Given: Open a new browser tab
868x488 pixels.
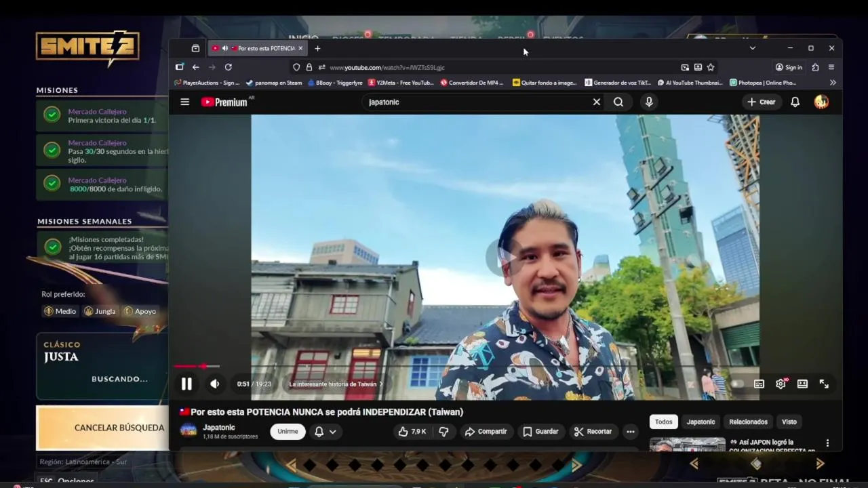Looking at the screenshot, I should [317, 48].
